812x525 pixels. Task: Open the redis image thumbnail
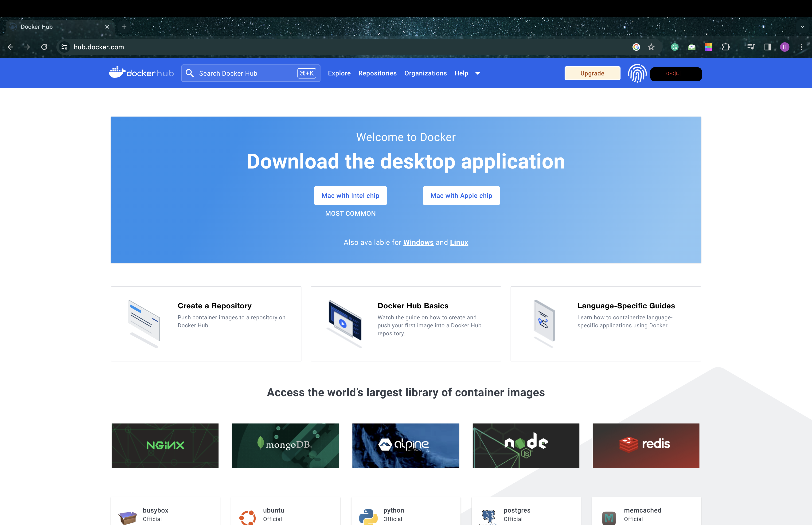tap(646, 445)
